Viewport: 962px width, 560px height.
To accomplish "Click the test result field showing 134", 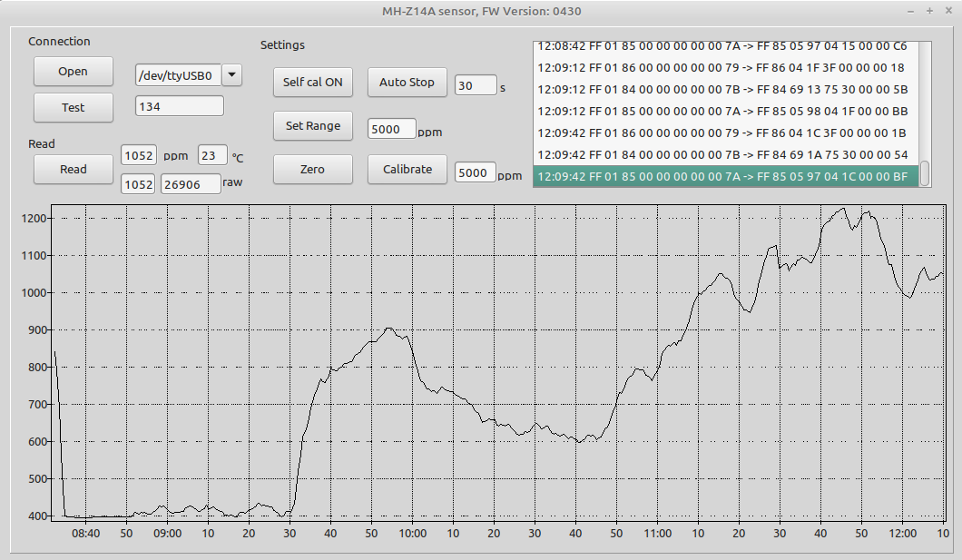I will [x=179, y=106].
